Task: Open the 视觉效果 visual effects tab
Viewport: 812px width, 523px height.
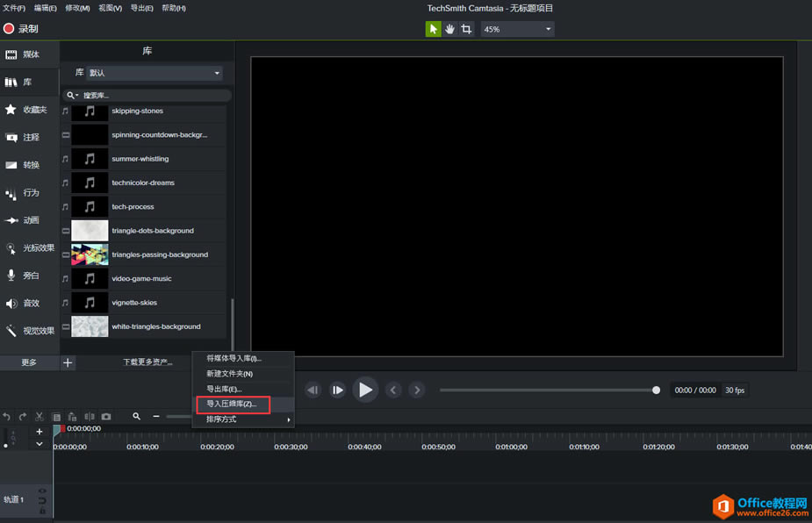Action: tap(30, 331)
